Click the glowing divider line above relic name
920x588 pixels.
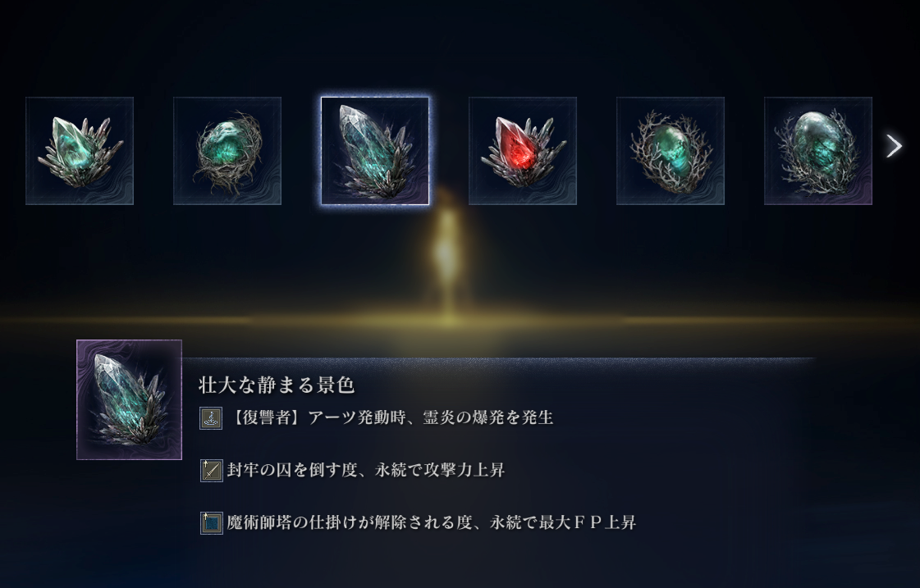499,358
